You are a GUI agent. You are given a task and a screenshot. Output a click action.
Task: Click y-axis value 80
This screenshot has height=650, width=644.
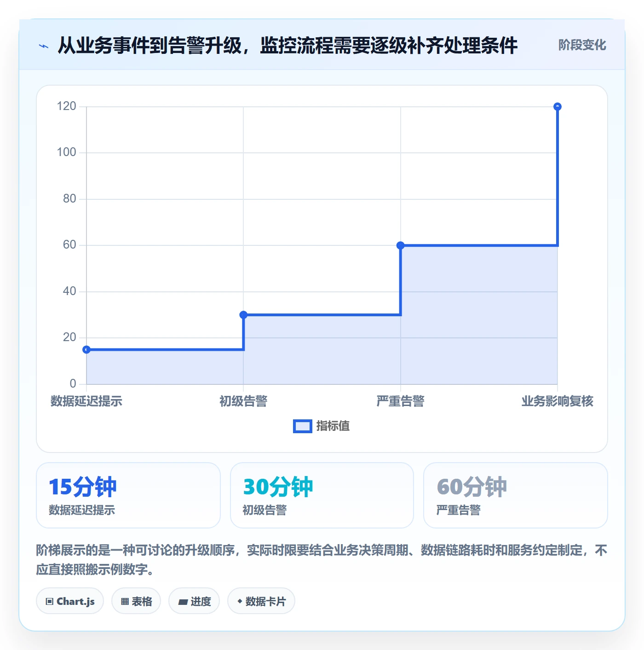point(69,199)
